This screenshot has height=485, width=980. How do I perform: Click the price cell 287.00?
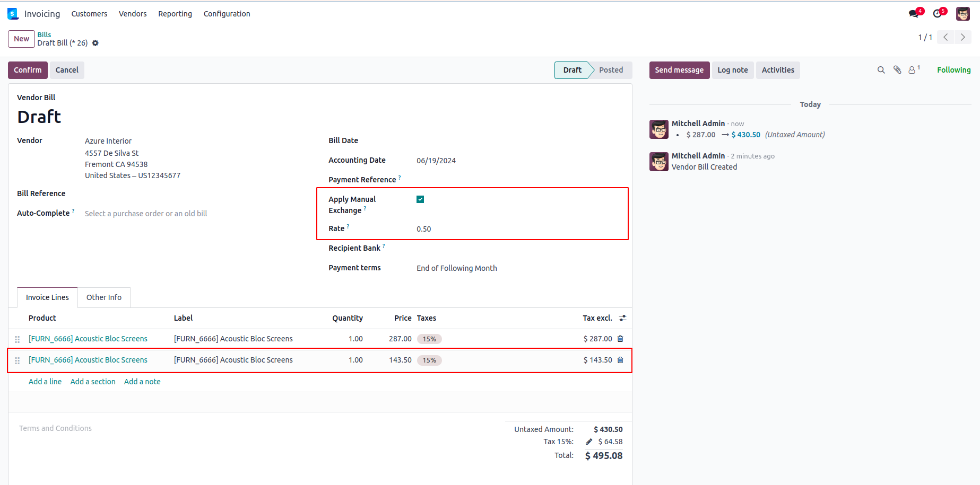[x=400, y=339]
